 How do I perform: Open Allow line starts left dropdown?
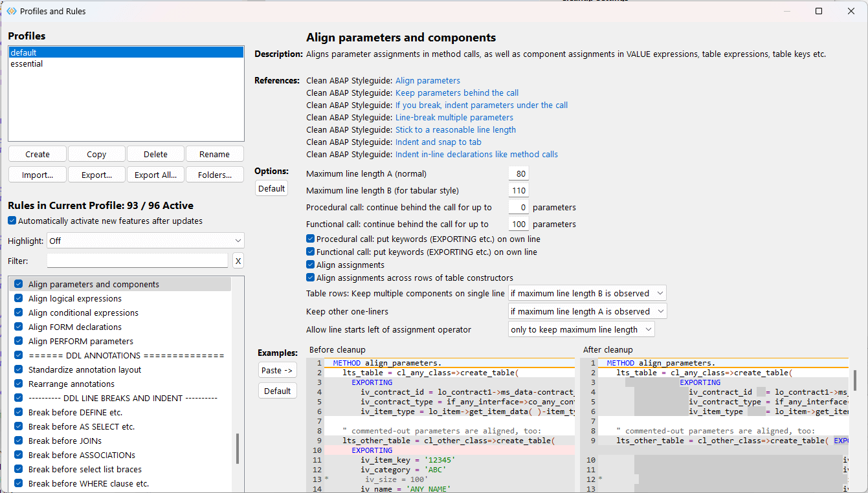581,329
